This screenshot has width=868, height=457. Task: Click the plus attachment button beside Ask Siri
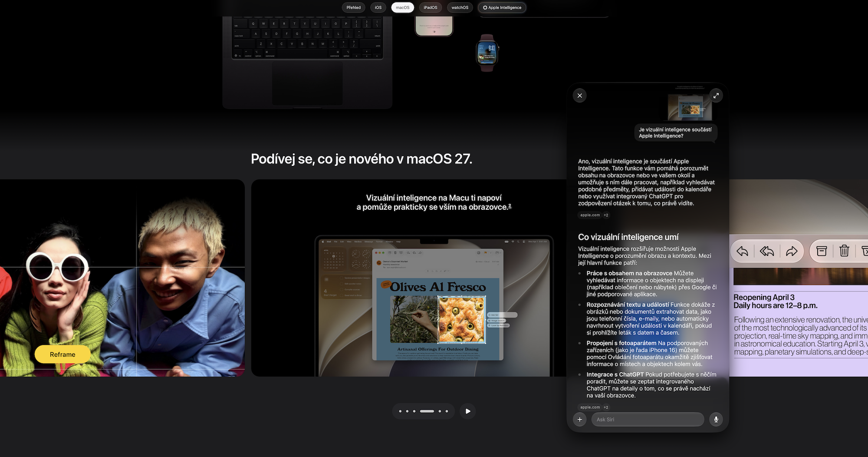579,419
